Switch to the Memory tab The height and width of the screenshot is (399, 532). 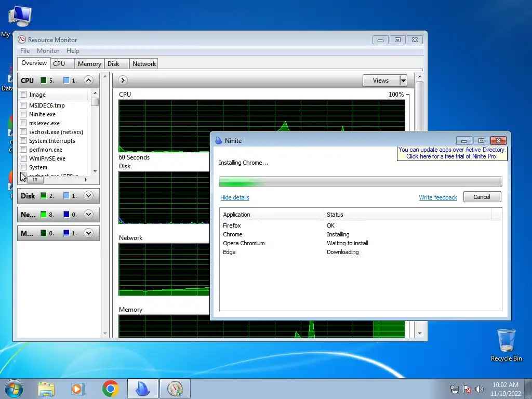point(89,64)
